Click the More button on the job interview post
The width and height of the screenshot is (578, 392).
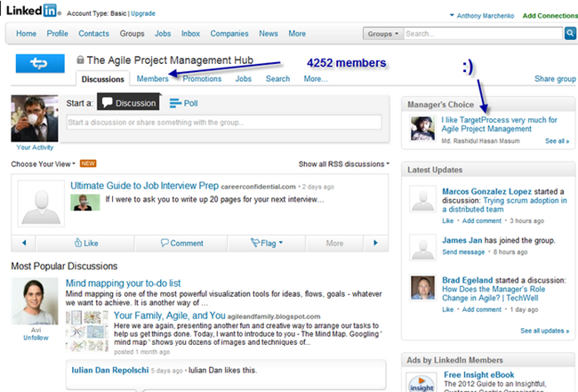(334, 244)
